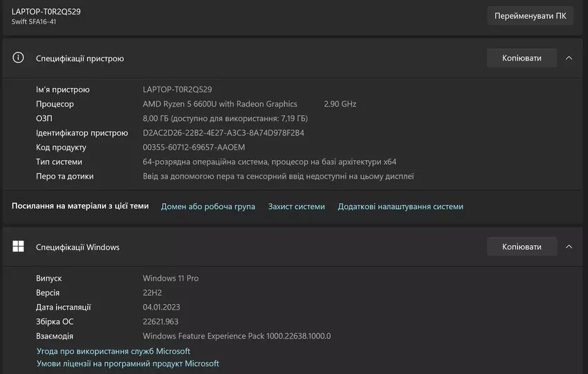The image size is (588, 374).
Task: Click the Специфікації Windows header title
Action: click(x=77, y=247)
